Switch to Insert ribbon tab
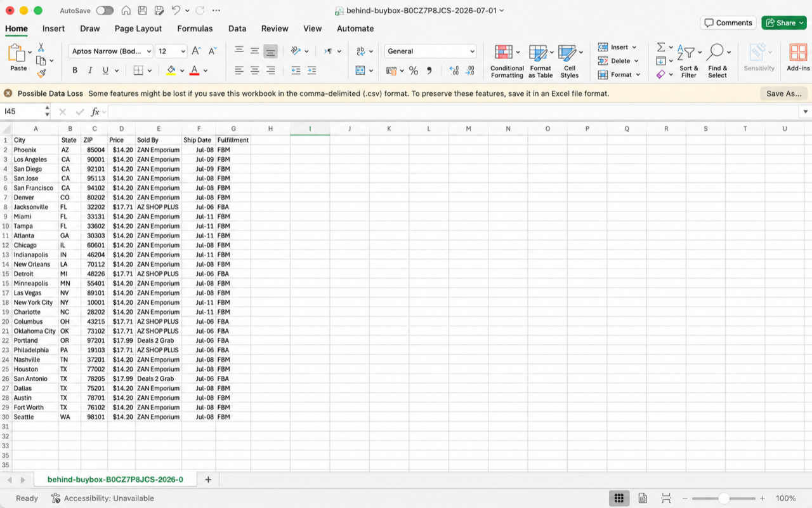The width and height of the screenshot is (812, 508). pos(53,29)
